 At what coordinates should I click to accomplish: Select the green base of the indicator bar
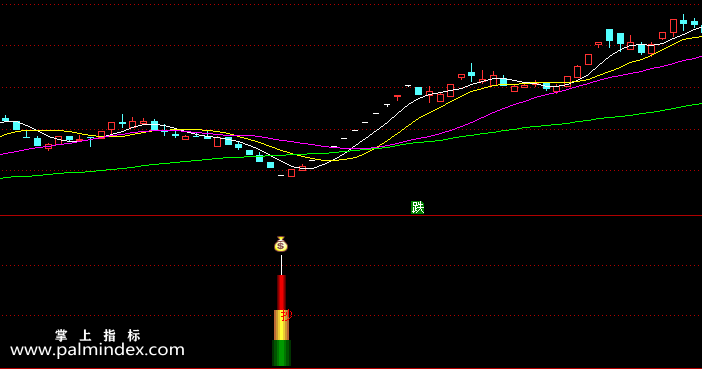[x=281, y=353]
